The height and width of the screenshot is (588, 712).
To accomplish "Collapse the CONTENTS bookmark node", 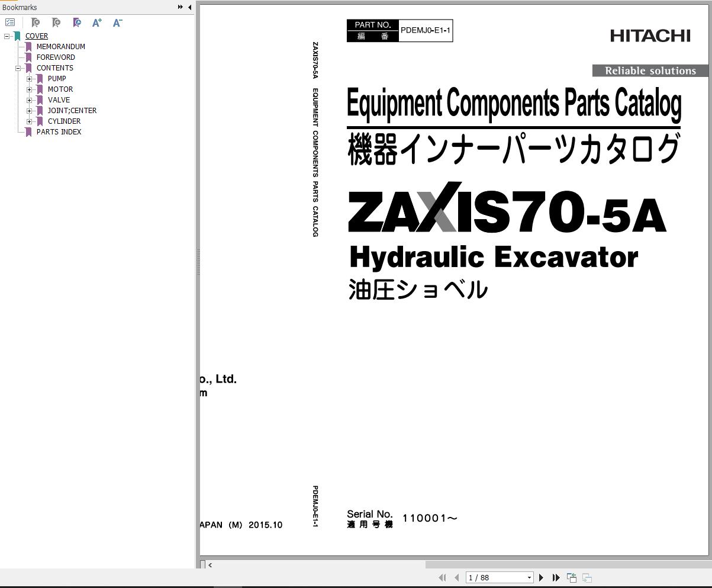I will (18, 68).
